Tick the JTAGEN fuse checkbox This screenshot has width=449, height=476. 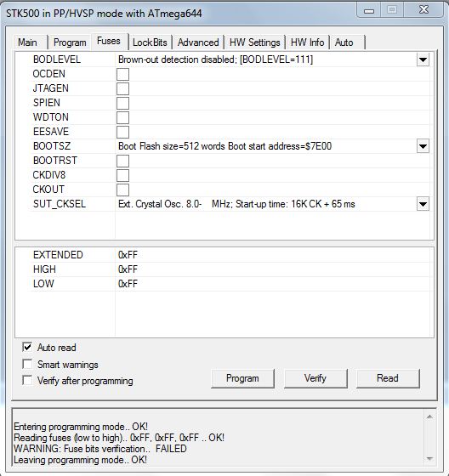click(x=122, y=88)
